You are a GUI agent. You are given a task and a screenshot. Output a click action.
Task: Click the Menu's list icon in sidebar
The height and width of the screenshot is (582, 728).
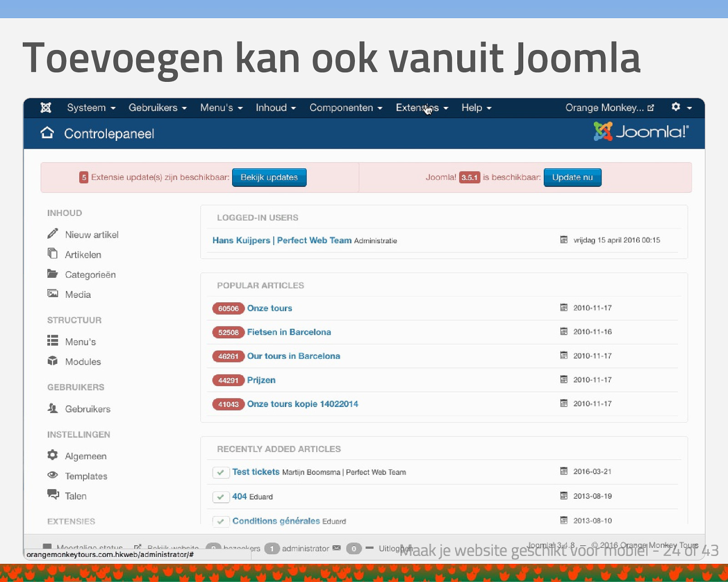(53, 341)
